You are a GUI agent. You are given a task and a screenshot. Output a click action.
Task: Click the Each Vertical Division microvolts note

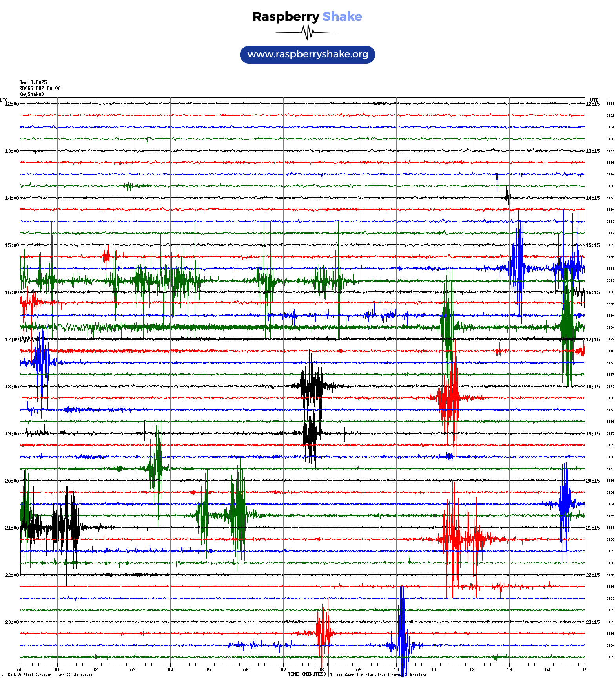coord(50,675)
